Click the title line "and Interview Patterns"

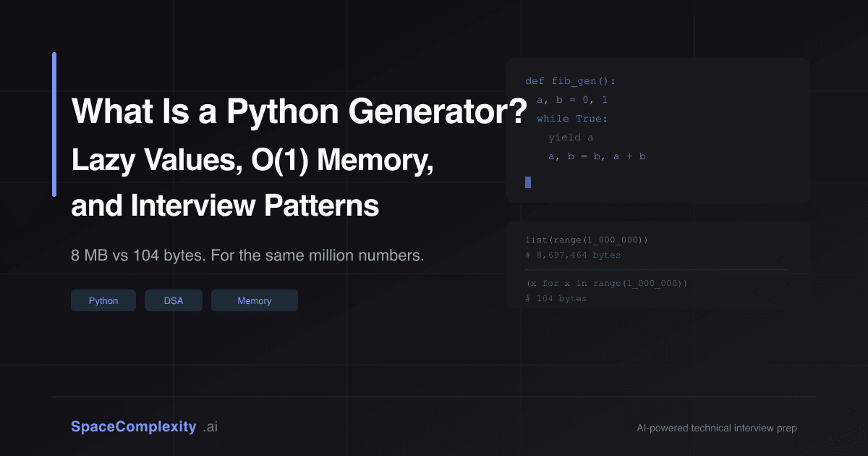[x=225, y=206]
